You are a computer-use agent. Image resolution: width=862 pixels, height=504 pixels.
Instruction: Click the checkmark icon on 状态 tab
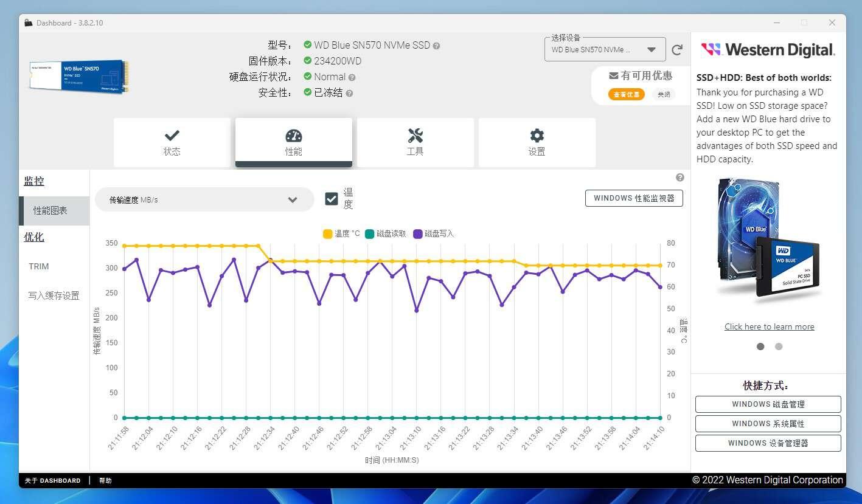point(172,135)
